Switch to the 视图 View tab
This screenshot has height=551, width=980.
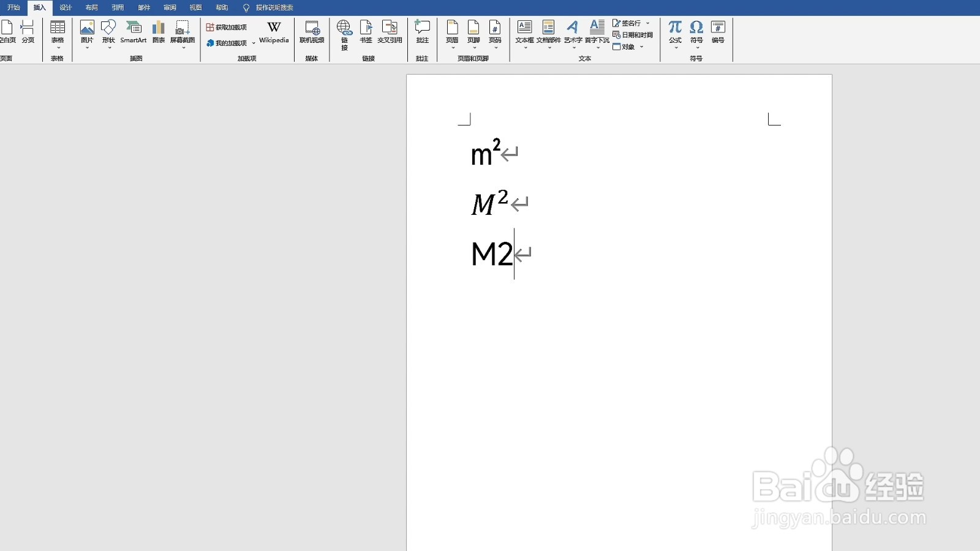196,7
